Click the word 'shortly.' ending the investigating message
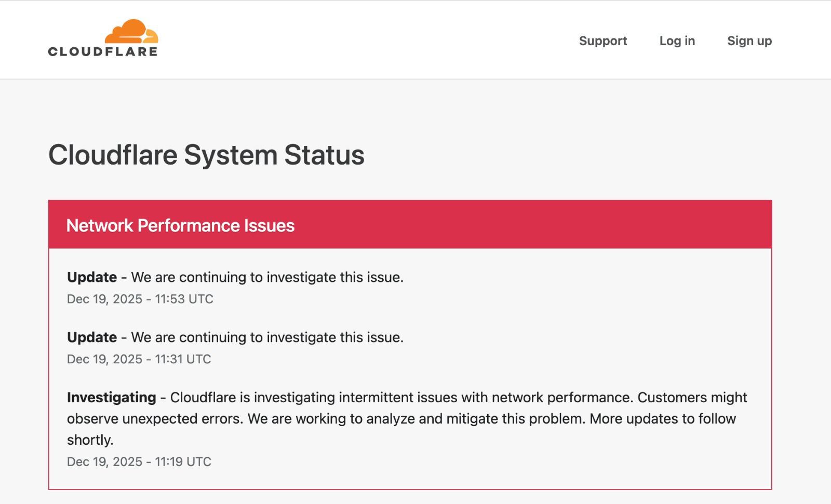 90,440
